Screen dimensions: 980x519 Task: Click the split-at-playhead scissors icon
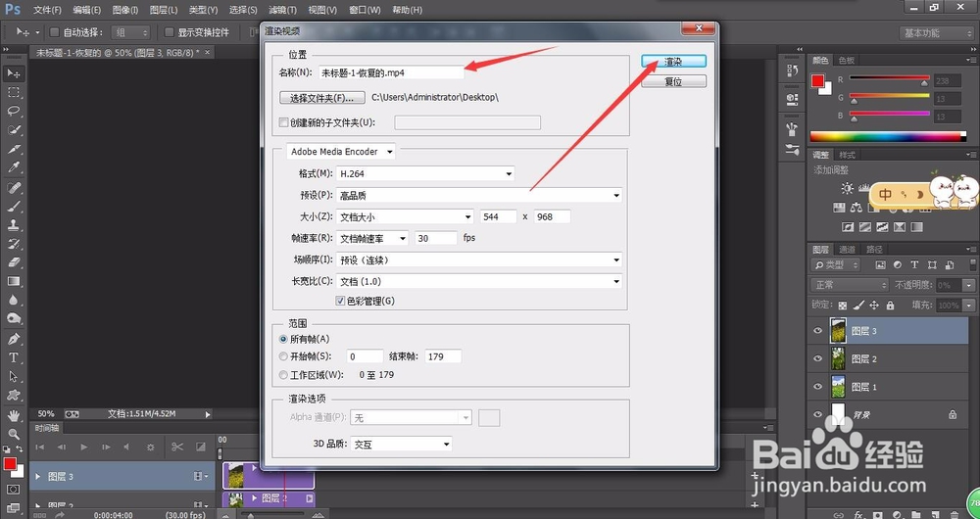(177, 447)
